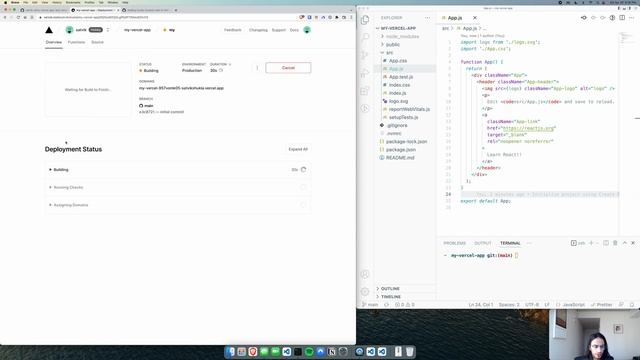Open the Search view in VS Code activity bar
640x360 pixels.
click(x=365, y=37)
